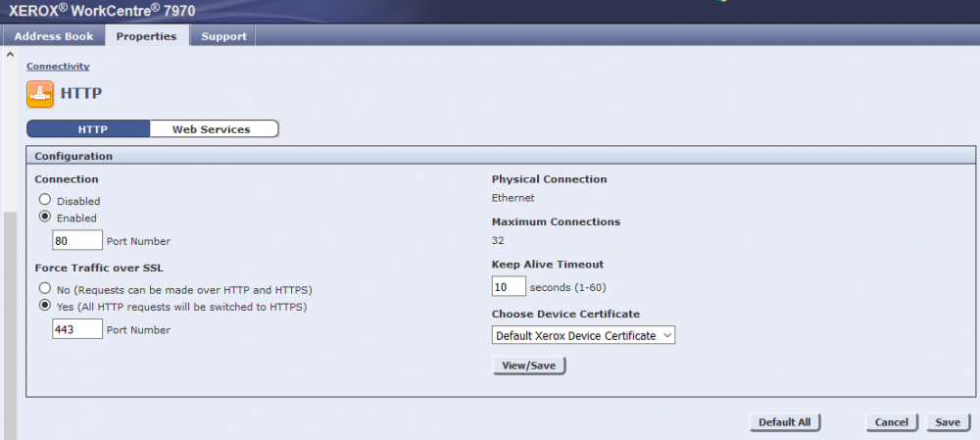Choose No for Force Traffic over SSL

[44, 289]
